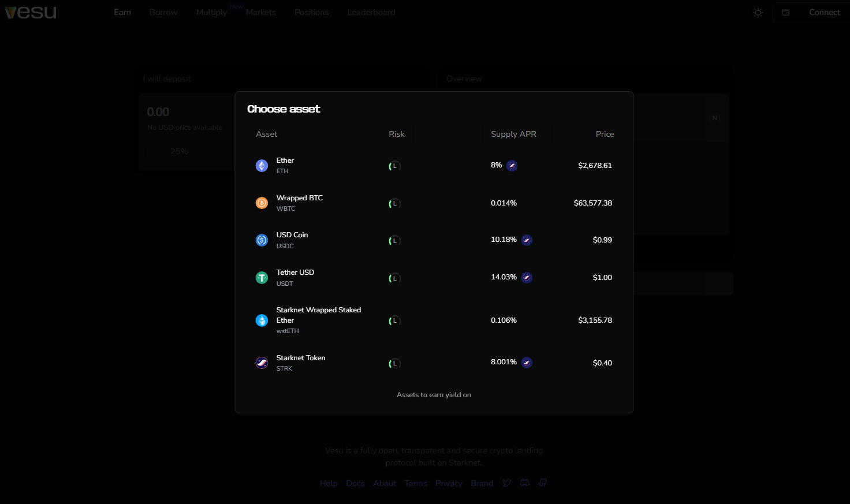Click the STRK rewards icon beside 8.001% APR
The height and width of the screenshot is (504, 850).
[527, 363]
